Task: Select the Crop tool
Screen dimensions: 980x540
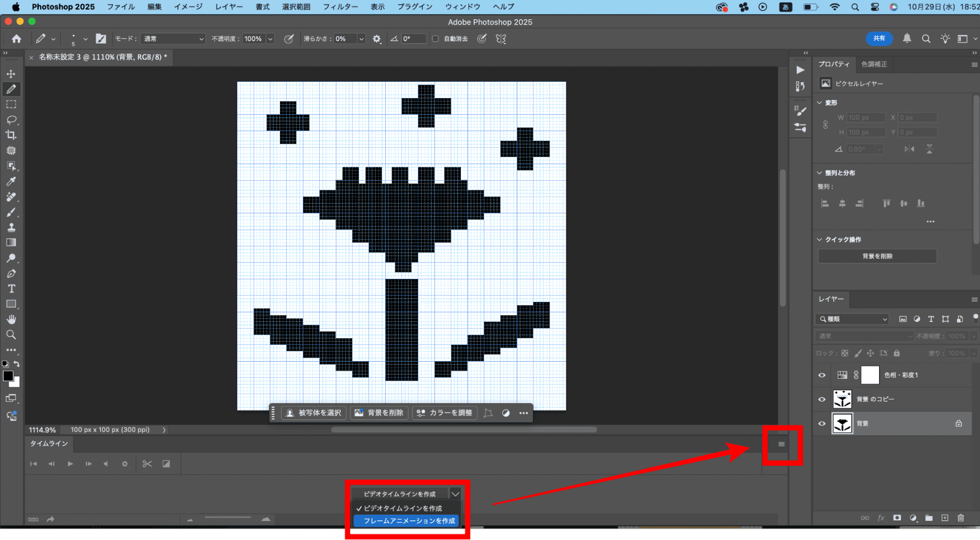Action: pos(11,135)
